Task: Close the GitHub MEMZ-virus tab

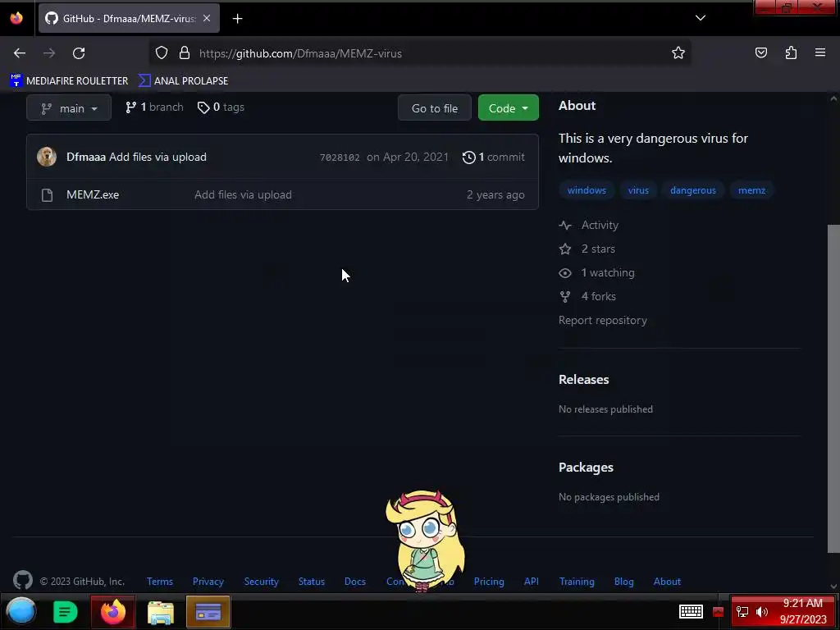Action: [207, 18]
